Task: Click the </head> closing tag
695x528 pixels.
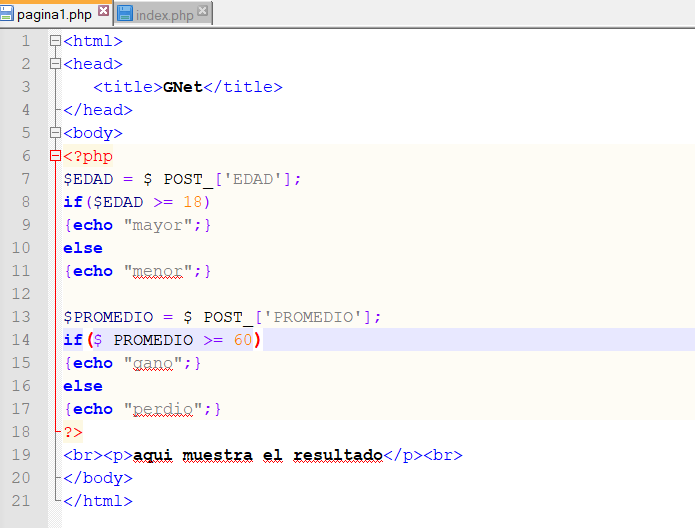Action: pyautogui.click(x=98, y=110)
